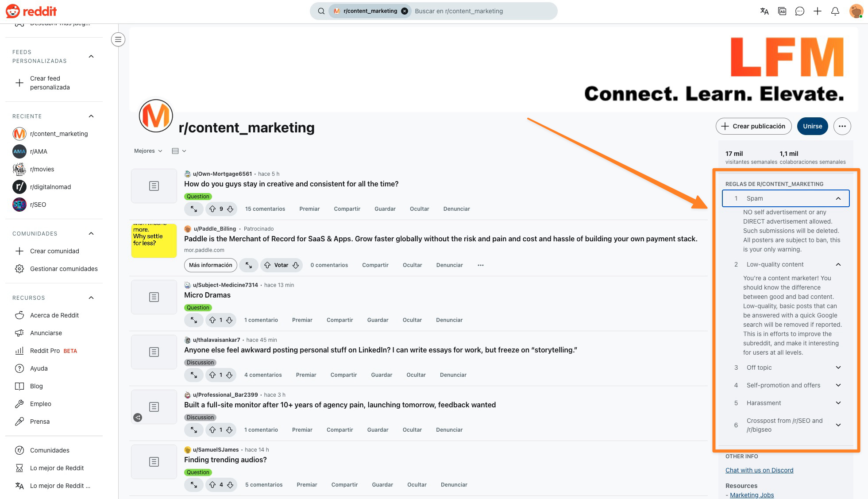This screenshot has height=499, width=868.
Task: Open Chat with us on Discord link
Action: click(759, 470)
